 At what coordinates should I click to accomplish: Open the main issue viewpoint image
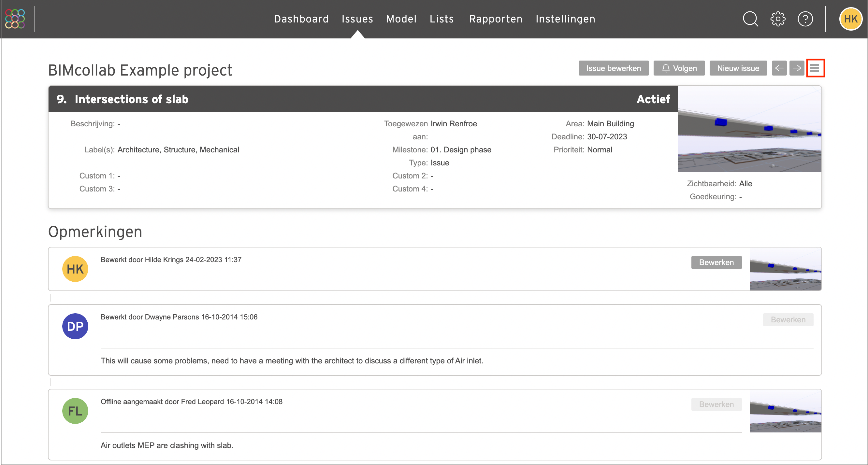tap(749, 129)
